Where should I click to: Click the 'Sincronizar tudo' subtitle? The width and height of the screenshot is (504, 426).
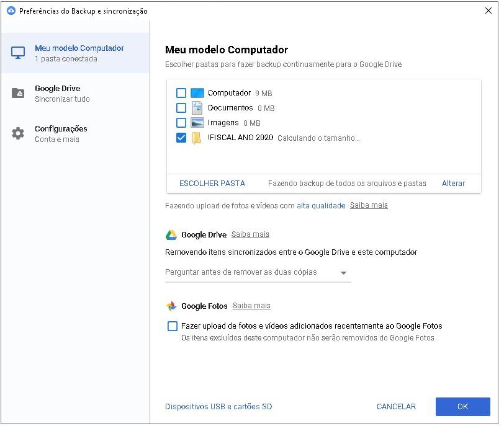pyautogui.click(x=62, y=99)
